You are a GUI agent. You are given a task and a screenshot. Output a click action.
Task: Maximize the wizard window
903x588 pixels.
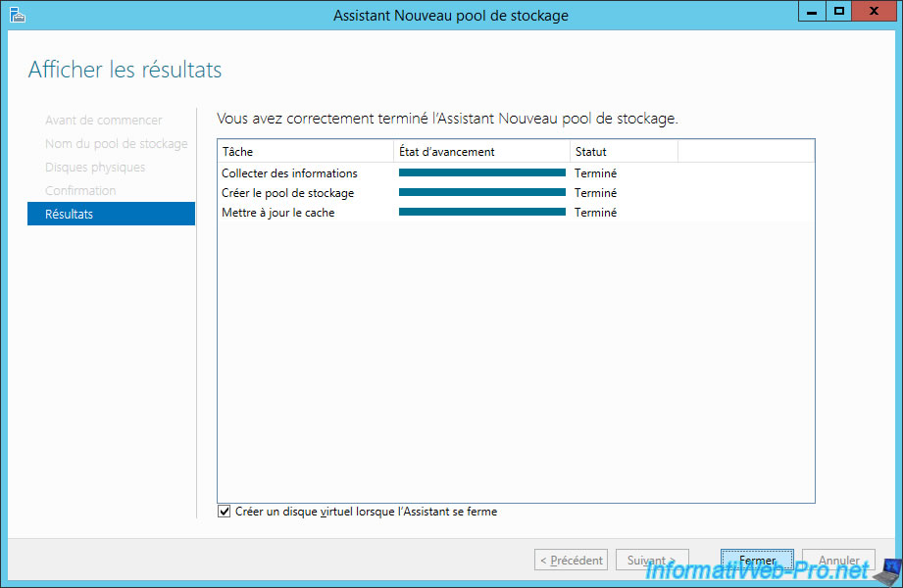(x=839, y=12)
